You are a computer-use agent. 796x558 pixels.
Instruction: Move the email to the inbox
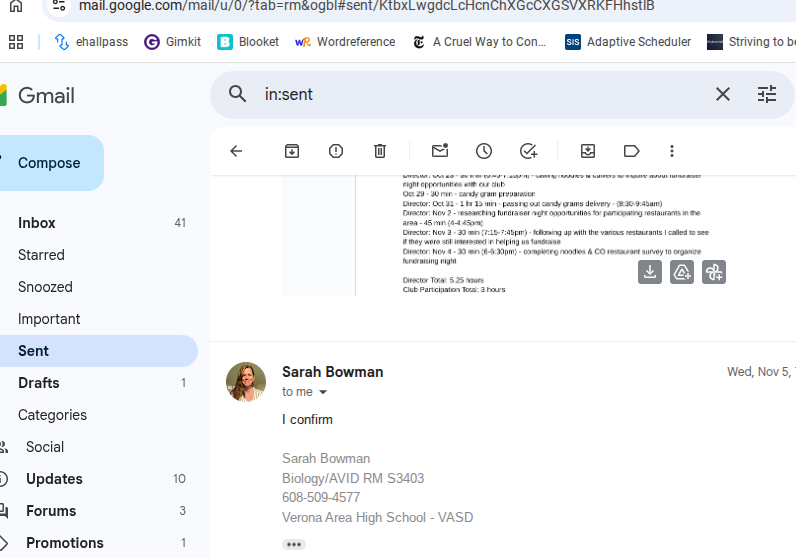point(588,151)
